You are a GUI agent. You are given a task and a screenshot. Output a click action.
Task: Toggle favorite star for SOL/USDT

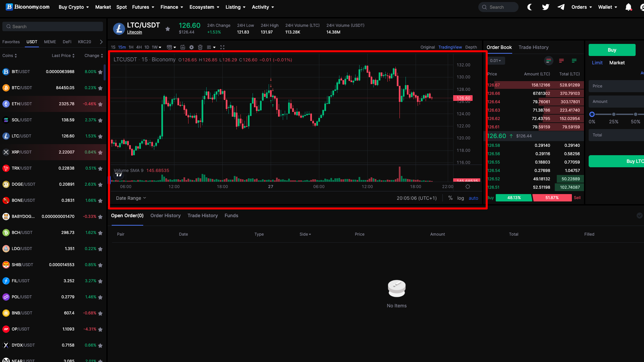tap(100, 120)
